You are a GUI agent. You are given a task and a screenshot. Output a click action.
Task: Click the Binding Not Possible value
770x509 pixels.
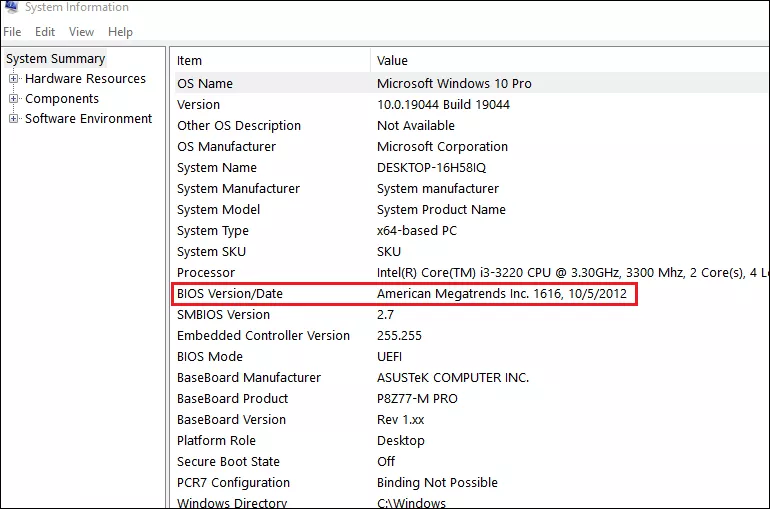pyautogui.click(x=437, y=483)
